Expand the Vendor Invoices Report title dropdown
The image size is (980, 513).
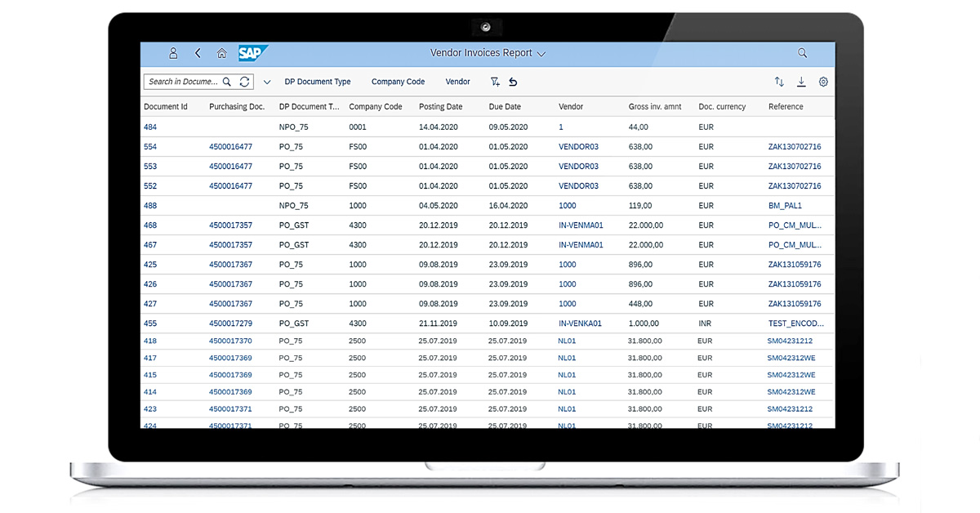point(541,52)
